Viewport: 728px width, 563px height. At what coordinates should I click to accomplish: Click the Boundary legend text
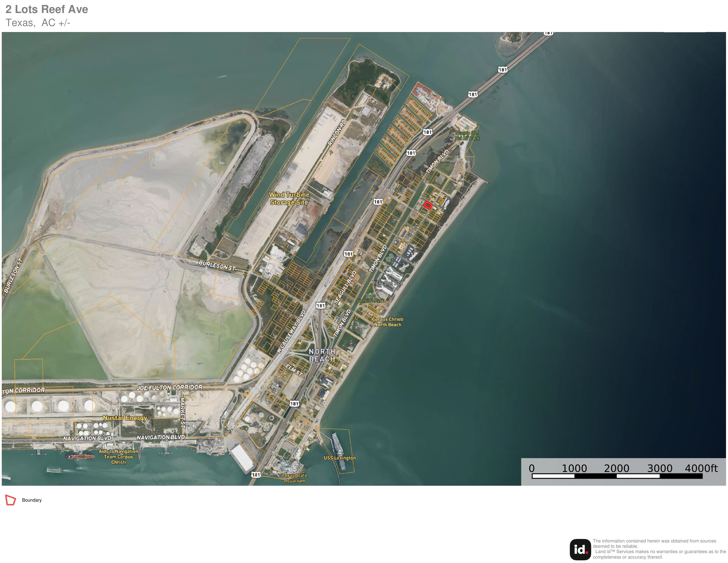tap(32, 500)
